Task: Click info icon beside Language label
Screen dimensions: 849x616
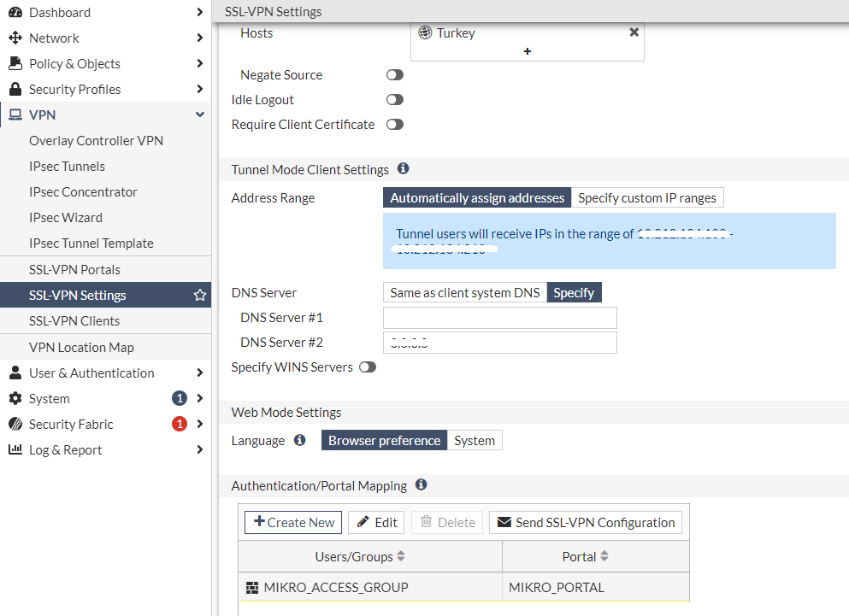Action: 299,441
